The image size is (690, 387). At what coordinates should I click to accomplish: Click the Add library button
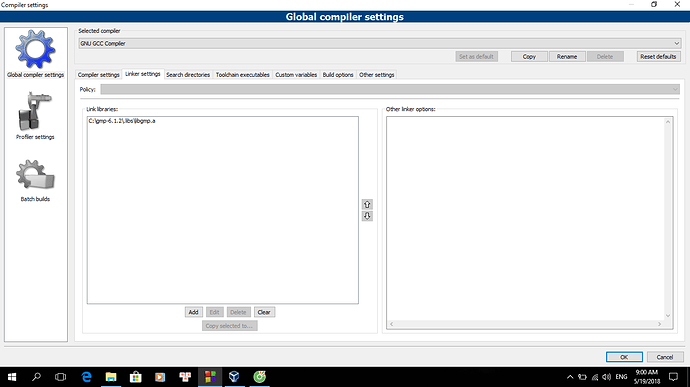pos(193,312)
